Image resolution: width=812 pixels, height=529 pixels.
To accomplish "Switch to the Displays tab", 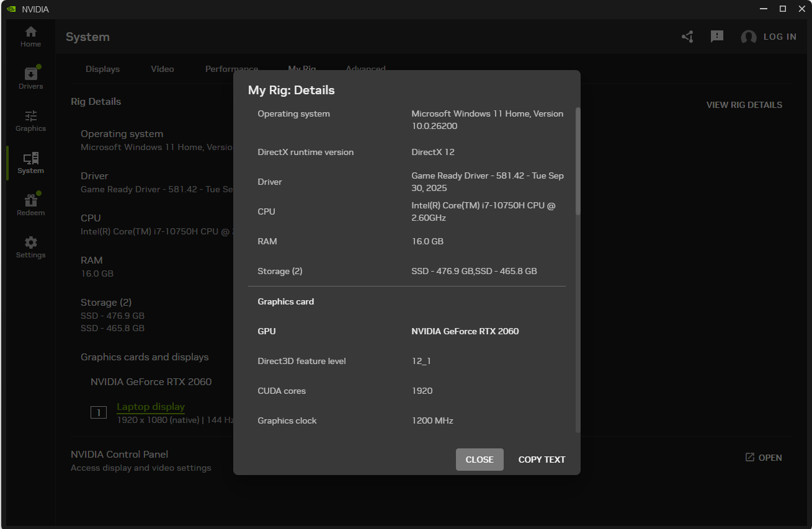I will coord(102,69).
